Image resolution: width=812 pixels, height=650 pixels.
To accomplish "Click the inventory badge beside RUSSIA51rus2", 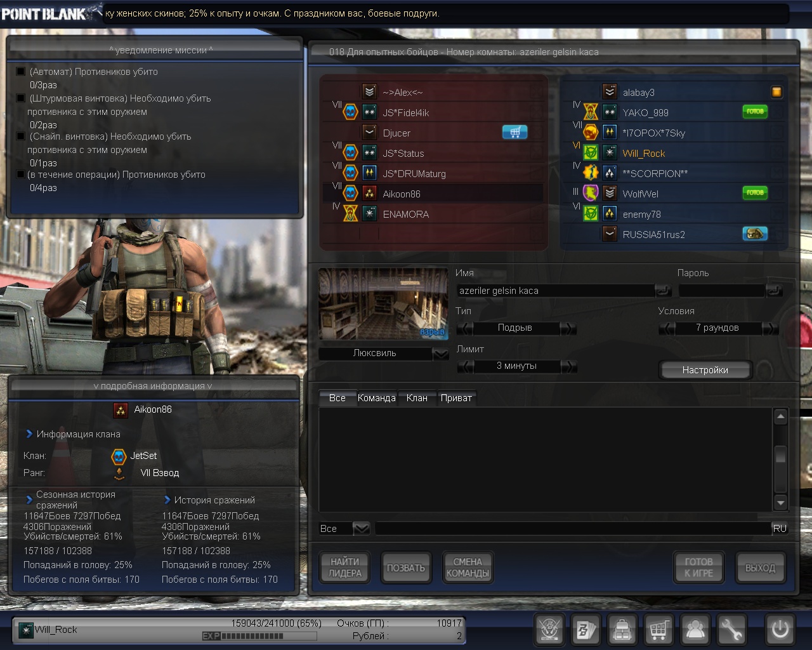I will [755, 234].
